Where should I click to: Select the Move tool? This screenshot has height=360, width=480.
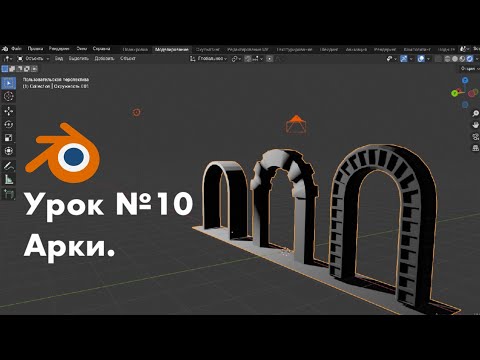pyautogui.click(x=9, y=111)
